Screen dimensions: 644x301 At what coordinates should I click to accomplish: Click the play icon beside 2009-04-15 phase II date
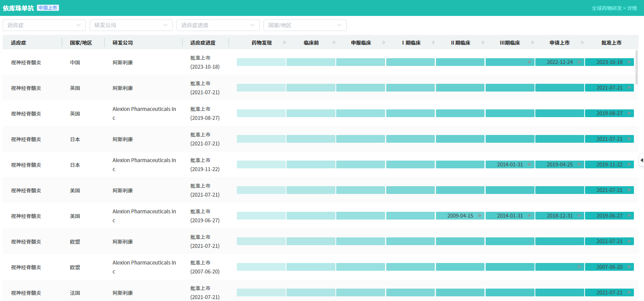coord(480,216)
